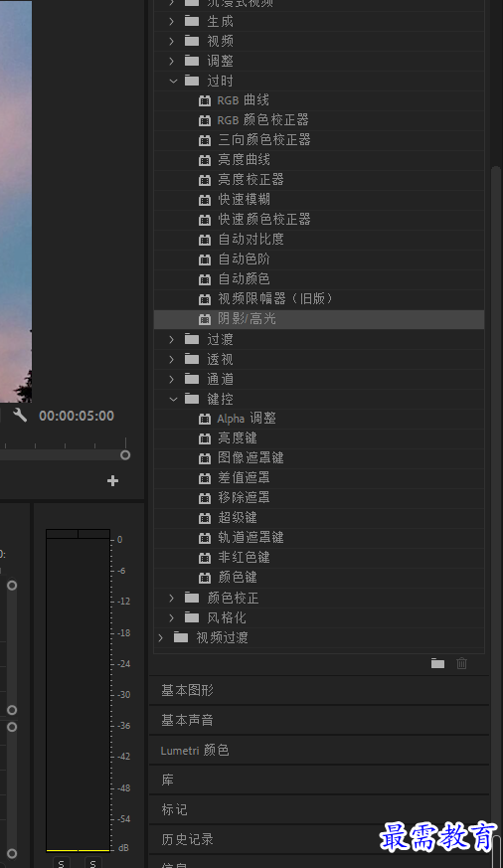Select the Alpha 调整 keying effect
This screenshot has width=503, height=868.
click(246, 419)
